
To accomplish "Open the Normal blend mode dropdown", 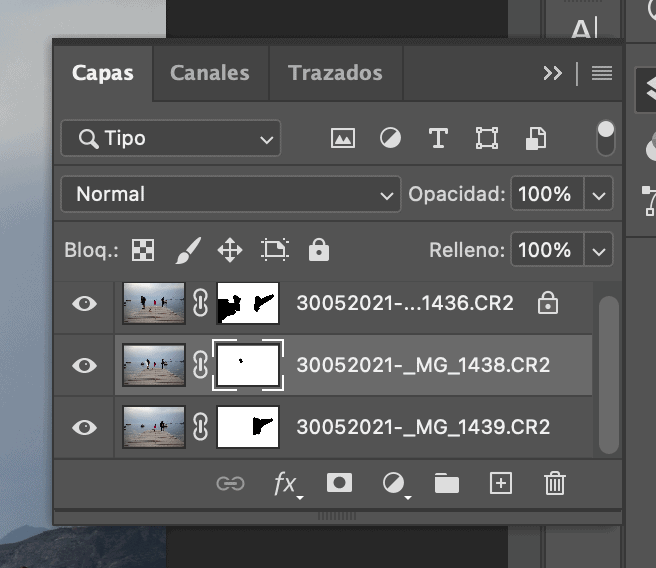I will point(231,194).
